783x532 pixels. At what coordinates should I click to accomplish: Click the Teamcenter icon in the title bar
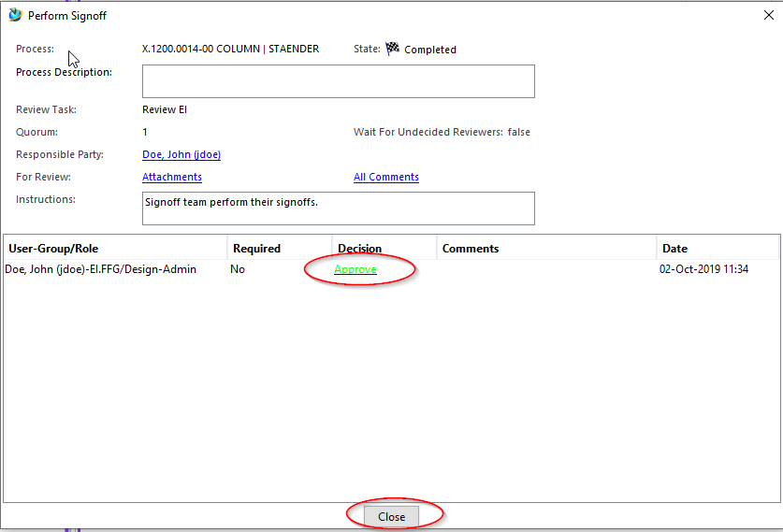pyautogui.click(x=15, y=15)
